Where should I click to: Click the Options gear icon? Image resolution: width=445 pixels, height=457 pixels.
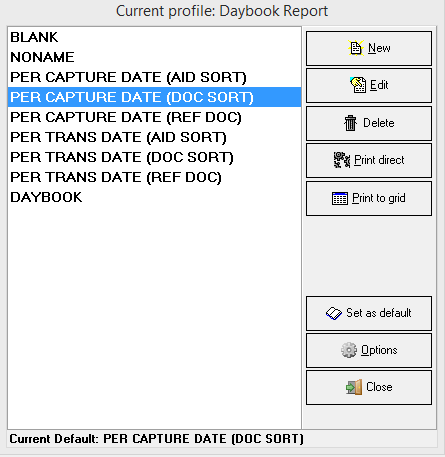point(349,350)
